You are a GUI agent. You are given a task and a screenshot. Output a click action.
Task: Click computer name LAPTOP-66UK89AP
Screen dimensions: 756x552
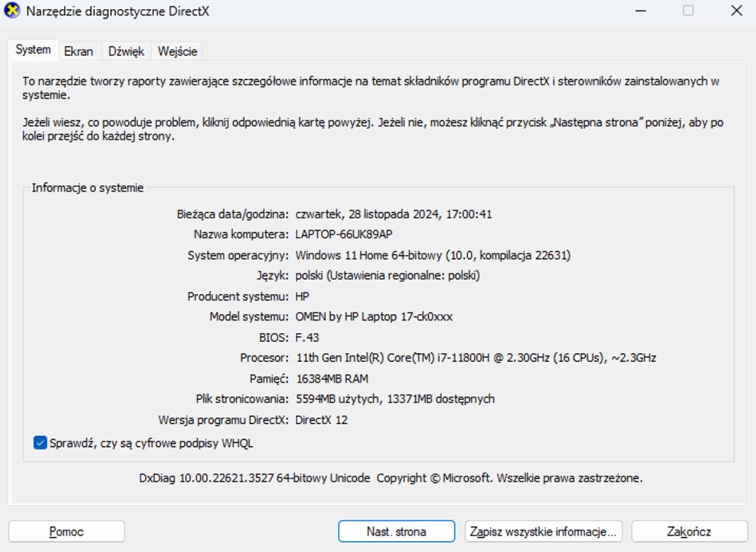[344, 235]
